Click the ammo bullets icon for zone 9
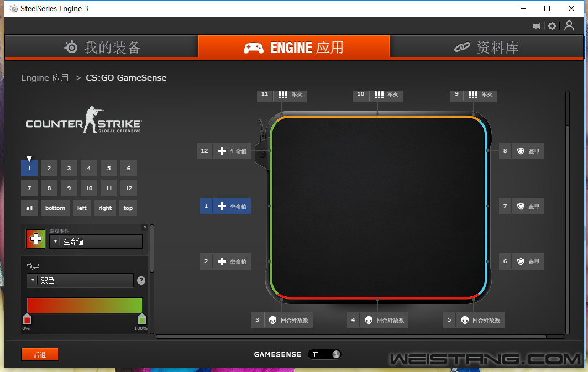This screenshot has height=372, width=588. pyautogui.click(x=473, y=94)
